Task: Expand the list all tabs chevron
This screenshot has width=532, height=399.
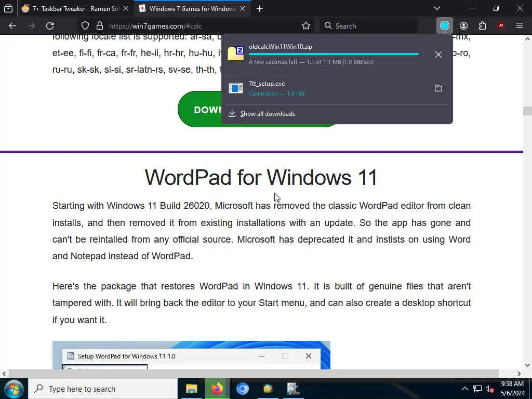Action: (x=437, y=8)
